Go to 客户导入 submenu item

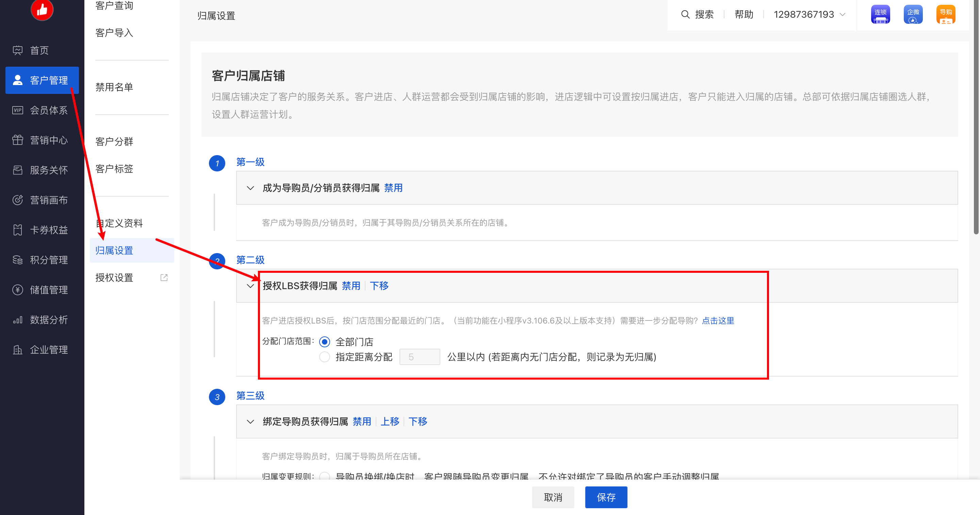coord(114,33)
